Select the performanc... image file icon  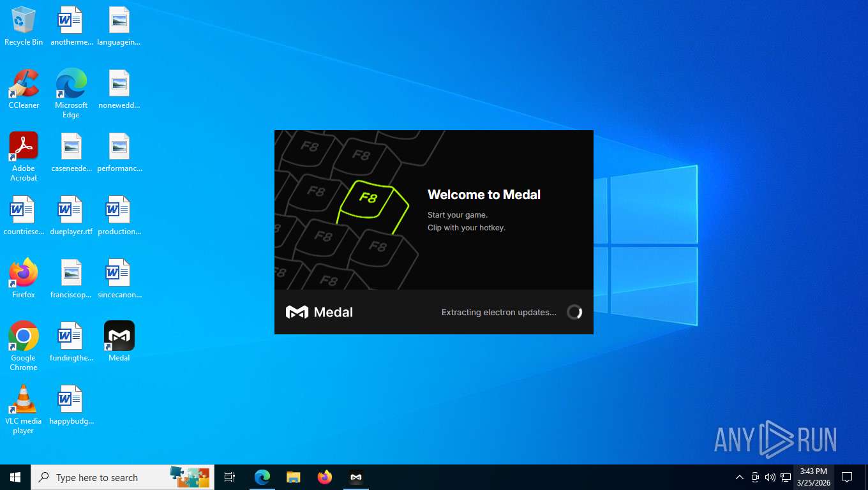click(x=119, y=152)
